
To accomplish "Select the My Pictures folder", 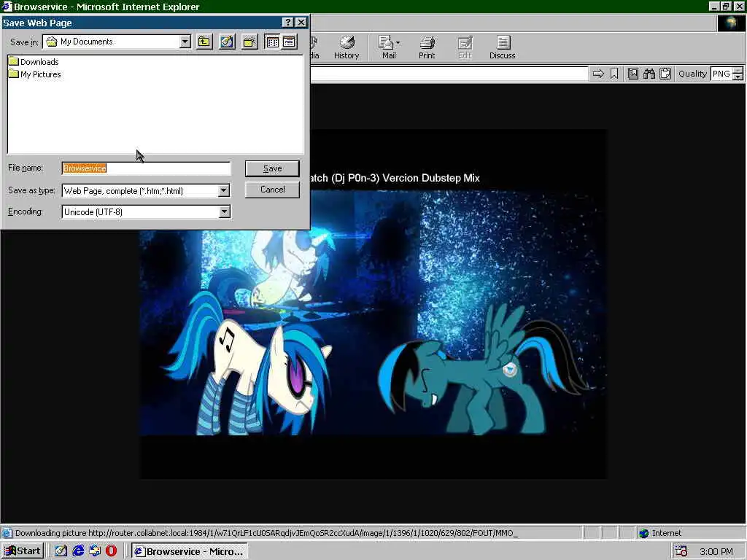I will point(35,74).
